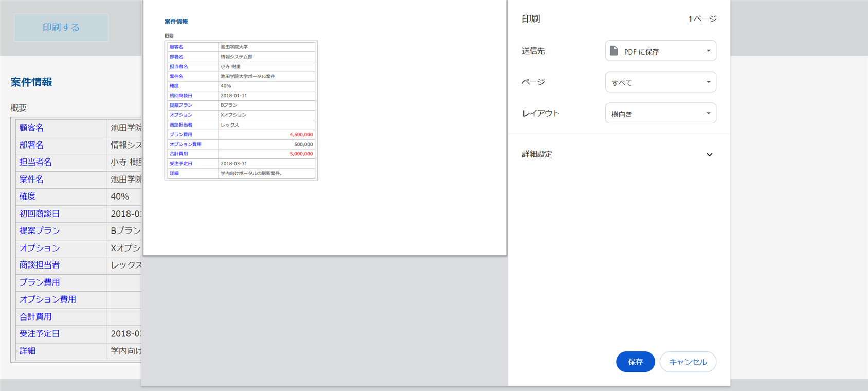This screenshot has width=868, height=391.
Task: Click the PDF document icon in destination field
Action: 613,50
